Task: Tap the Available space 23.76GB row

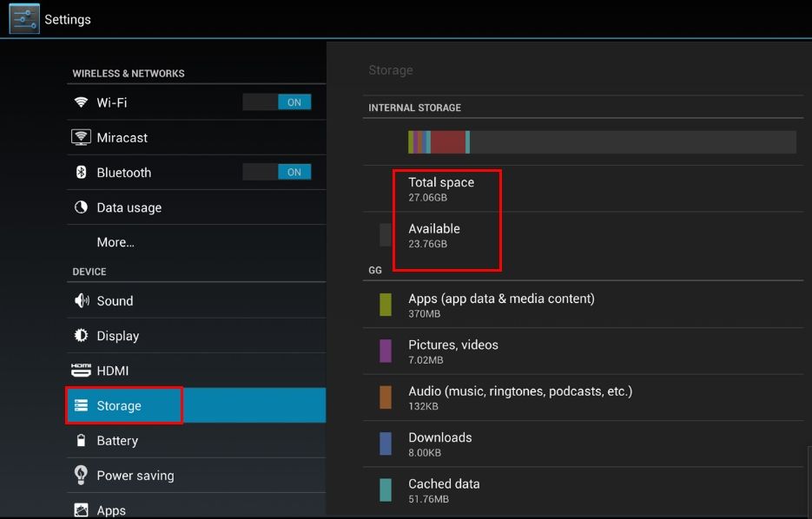Action: pos(434,235)
